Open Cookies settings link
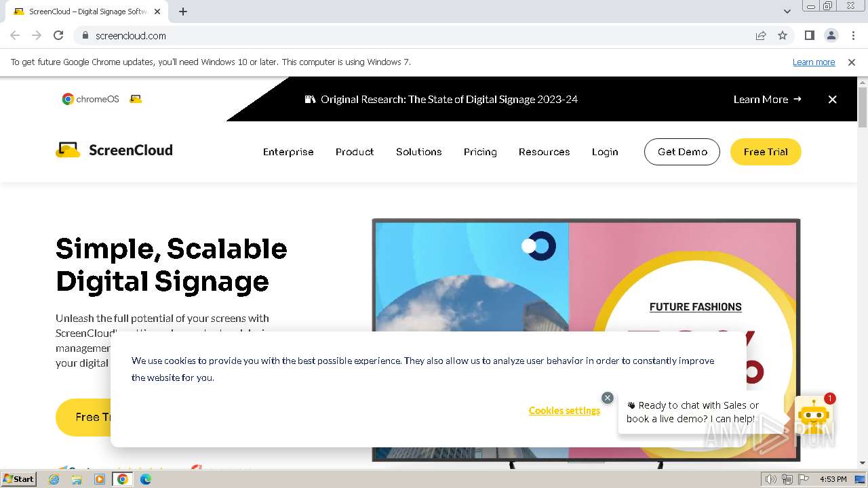The height and width of the screenshot is (488, 868). [564, 411]
